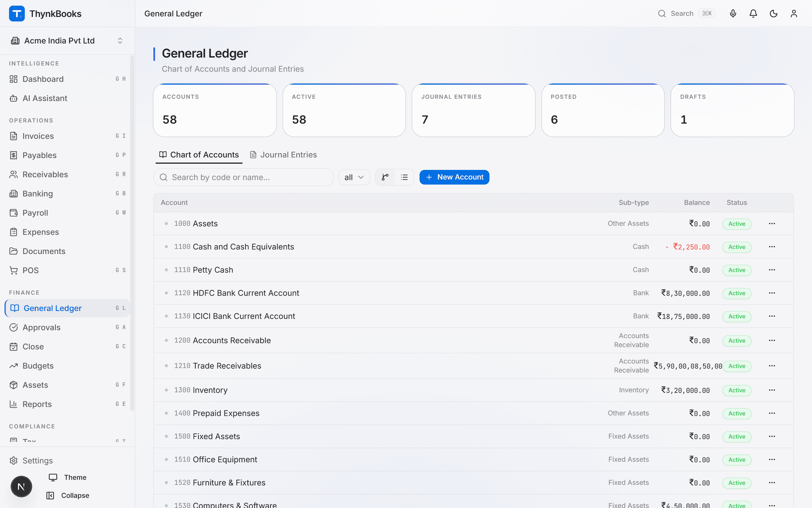Screen dimensions: 812x508
Task: Open actions menu for Furniture & Fixtures
Action: [772, 483]
